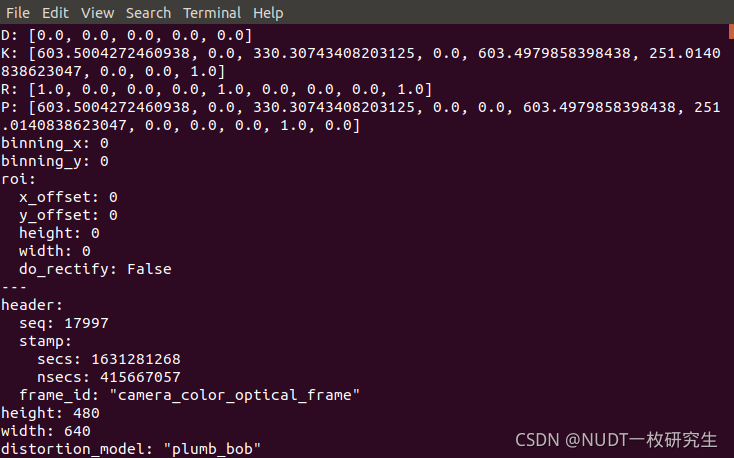Viewport: 734px width, 458px height.
Task: Open the Terminal menu
Action: pyautogui.click(x=212, y=13)
